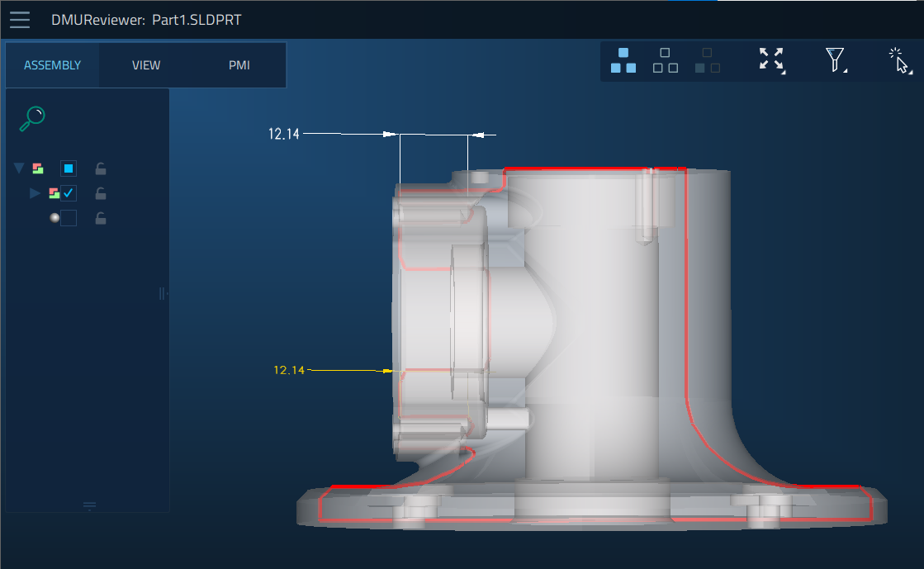Toggle the child assembly lock icon
Image resolution: width=924 pixels, height=569 pixels.
(101, 193)
